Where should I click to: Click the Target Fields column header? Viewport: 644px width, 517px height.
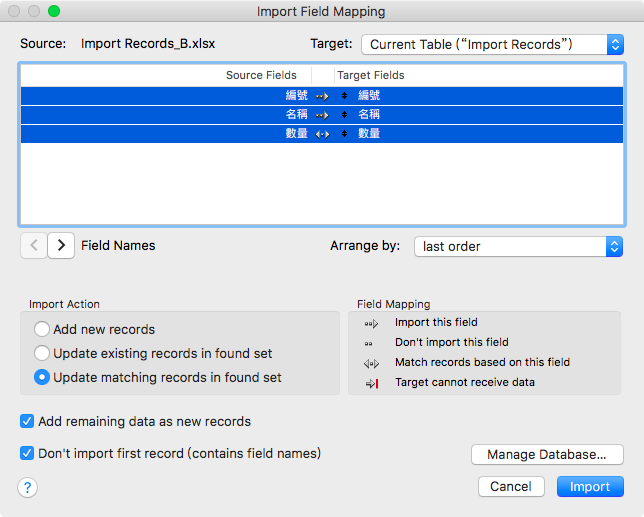371,75
